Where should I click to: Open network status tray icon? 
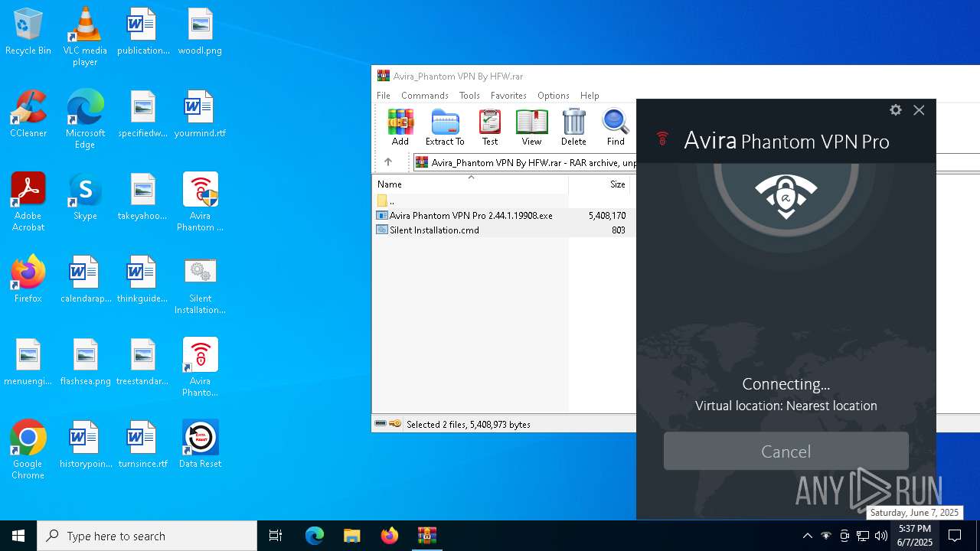(x=862, y=536)
